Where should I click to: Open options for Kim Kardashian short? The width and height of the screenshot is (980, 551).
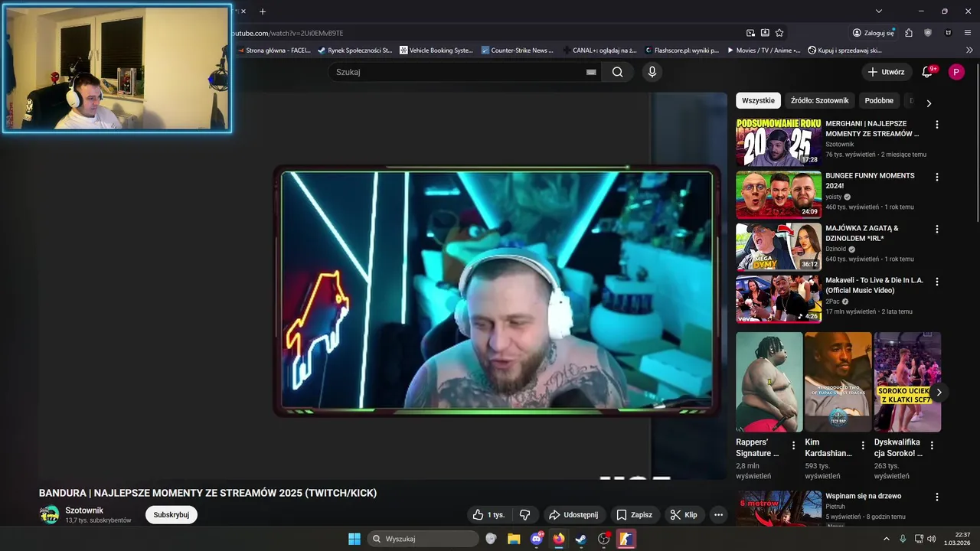pos(863,445)
